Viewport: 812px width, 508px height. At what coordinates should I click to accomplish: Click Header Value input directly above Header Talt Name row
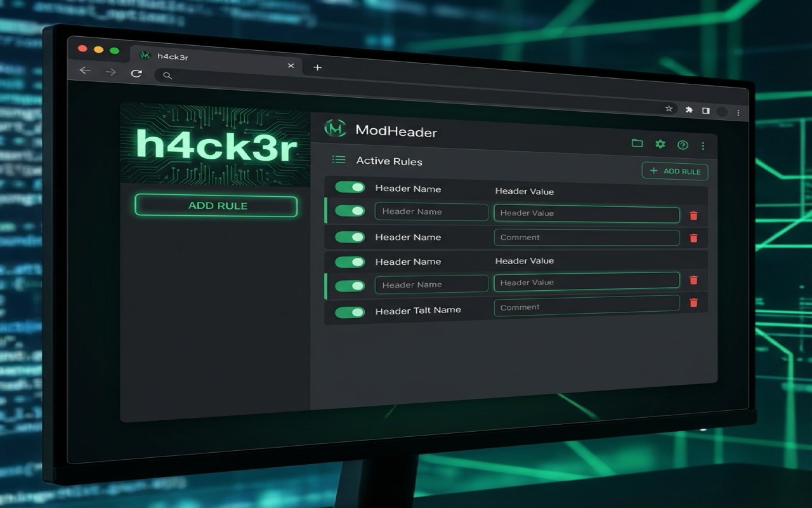[587, 281]
